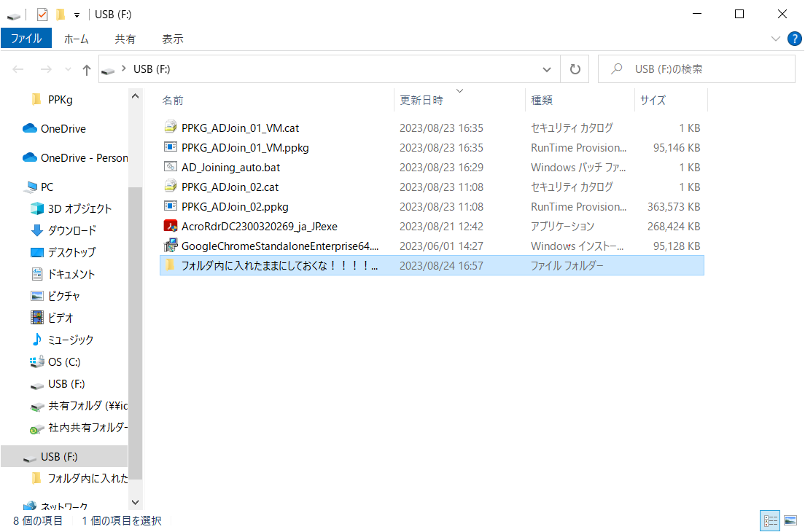805x532 pixels.
Task: Switch to the 表示 ribbon tab
Action: tap(173, 39)
